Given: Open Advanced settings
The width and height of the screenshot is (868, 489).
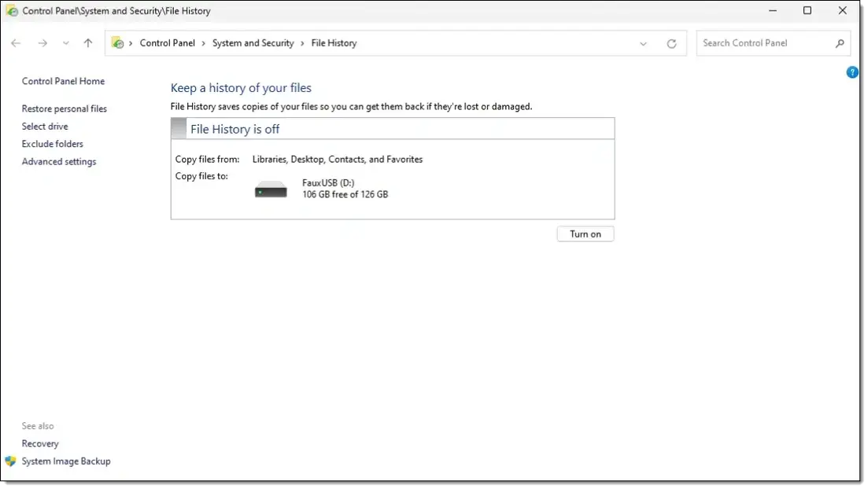Looking at the screenshot, I should 59,161.
